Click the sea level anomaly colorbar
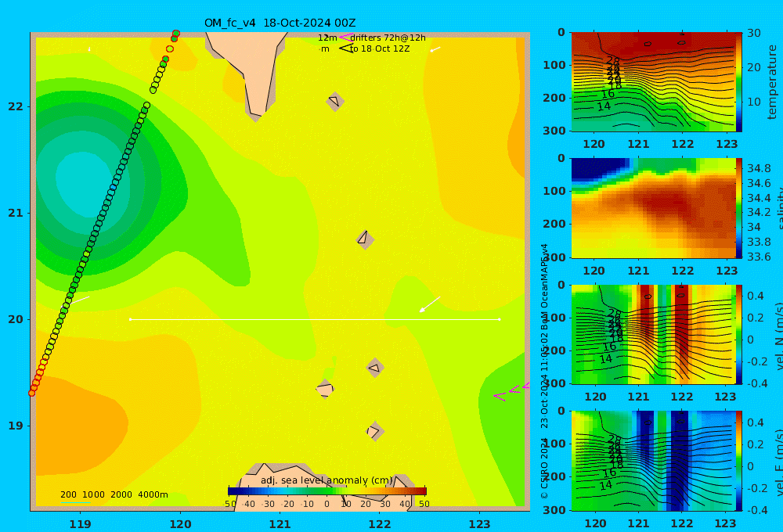The width and height of the screenshot is (783, 532). 327,491
